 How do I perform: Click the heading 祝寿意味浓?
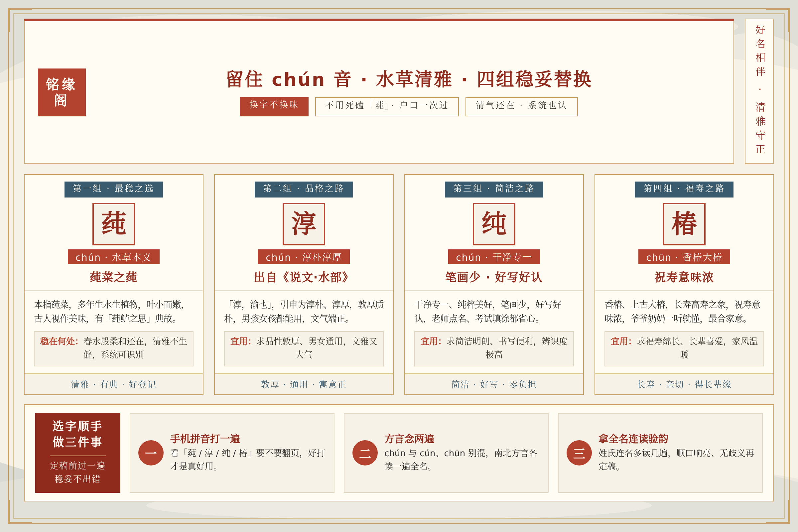tap(684, 277)
